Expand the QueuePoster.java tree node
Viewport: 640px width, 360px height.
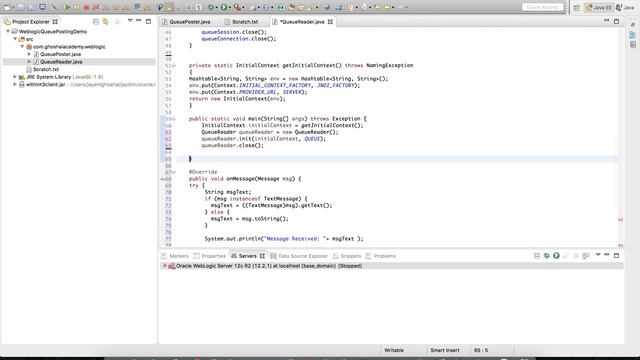tap(29, 54)
